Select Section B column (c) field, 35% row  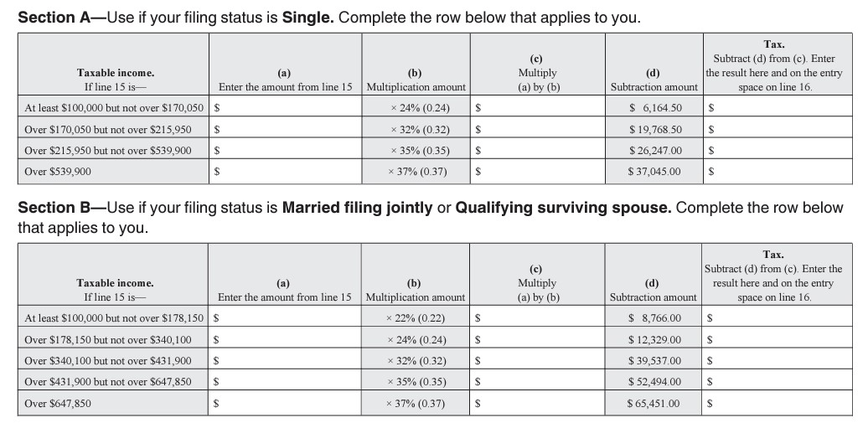coord(540,382)
